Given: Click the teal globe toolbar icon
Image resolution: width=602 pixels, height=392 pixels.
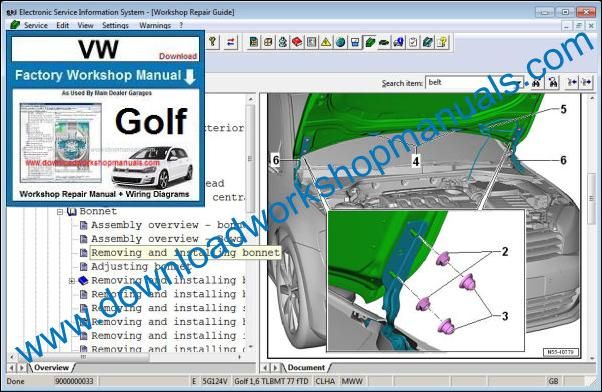Looking at the screenshot, I should click(x=341, y=41).
